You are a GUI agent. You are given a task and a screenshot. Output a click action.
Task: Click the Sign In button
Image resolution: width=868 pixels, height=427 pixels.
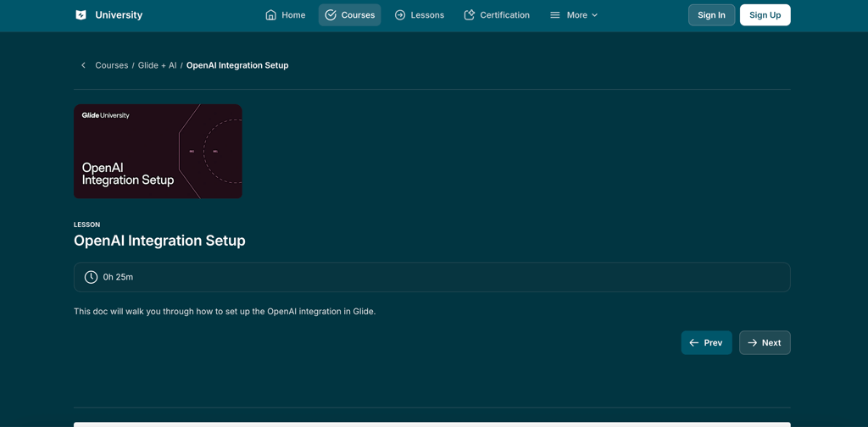click(x=711, y=15)
